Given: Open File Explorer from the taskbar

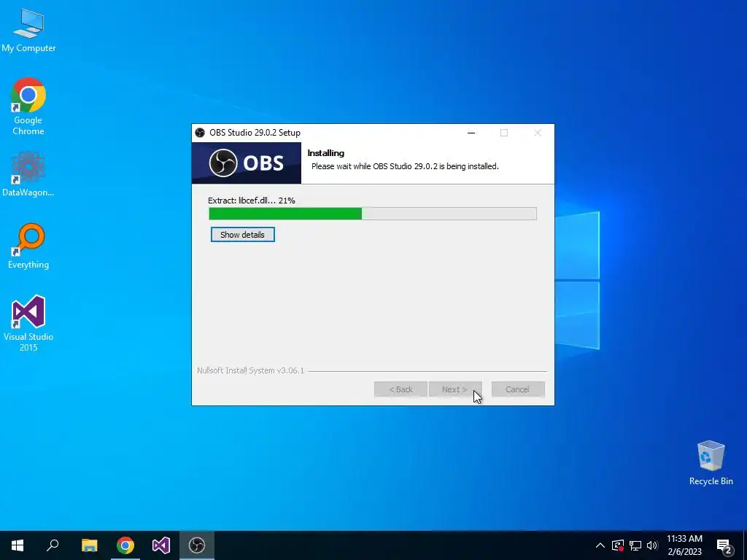Looking at the screenshot, I should 89,545.
